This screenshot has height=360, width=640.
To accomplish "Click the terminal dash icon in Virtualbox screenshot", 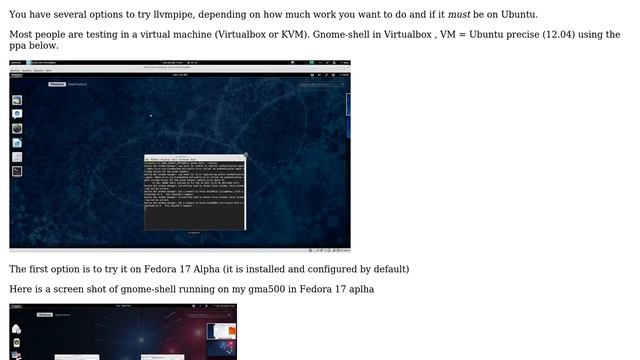I will pos(17,171).
